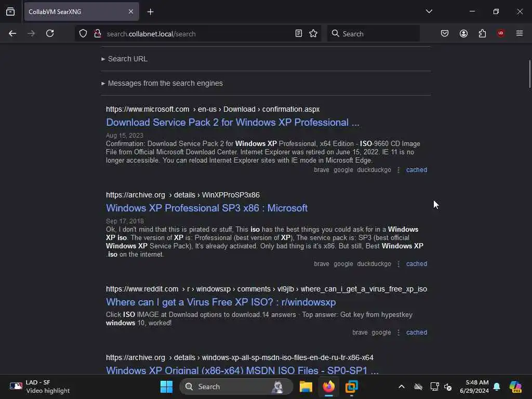Open the notification bell
This screenshot has height=399, width=532.
497,387
